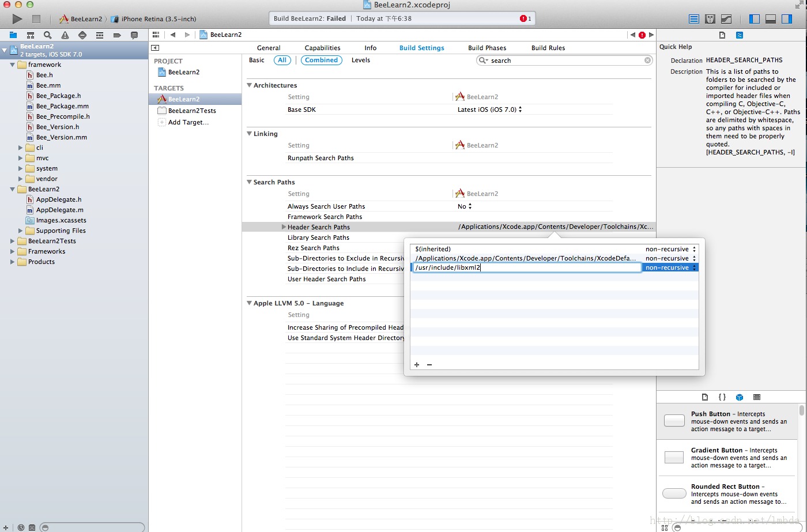Expand the vendor folder

pyautogui.click(x=21, y=179)
